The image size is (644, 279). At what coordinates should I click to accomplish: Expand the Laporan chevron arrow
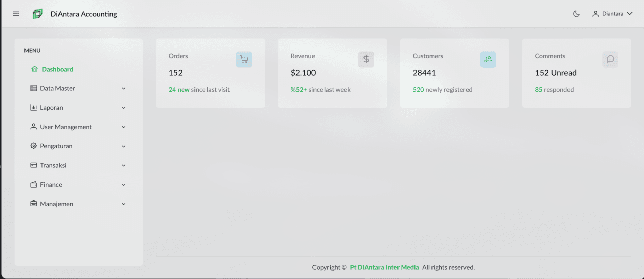click(124, 108)
